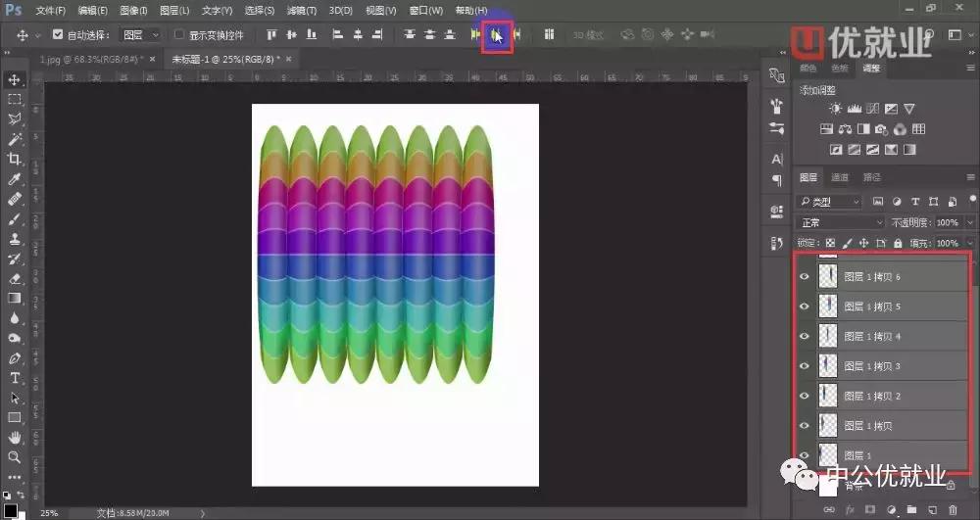
Task: Toggle visibility of 图层 1 拷贝 3
Action: [x=805, y=366]
